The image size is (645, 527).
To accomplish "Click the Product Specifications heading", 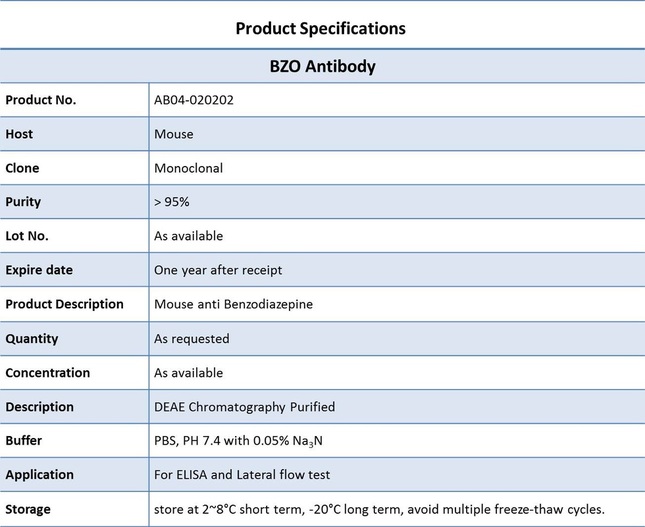I will point(320,28).
